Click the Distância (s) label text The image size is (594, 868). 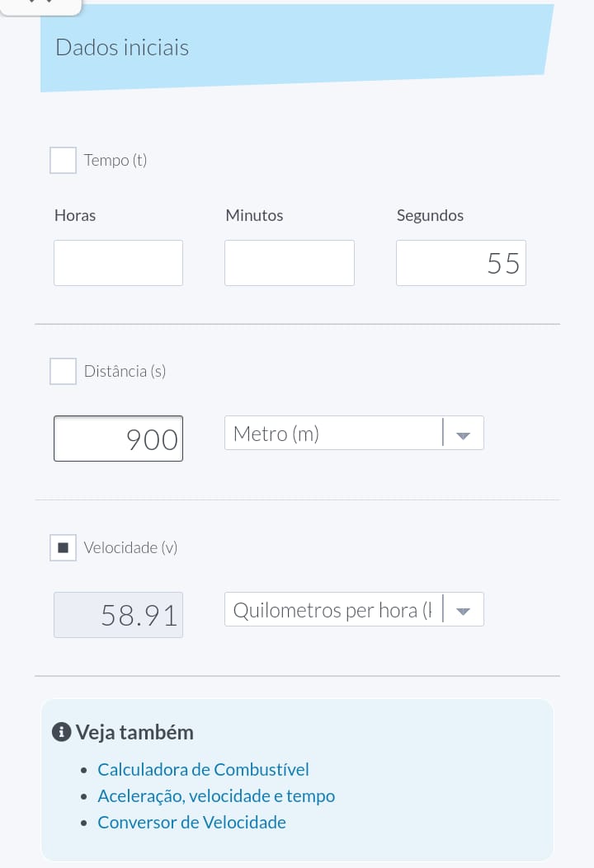pos(125,371)
